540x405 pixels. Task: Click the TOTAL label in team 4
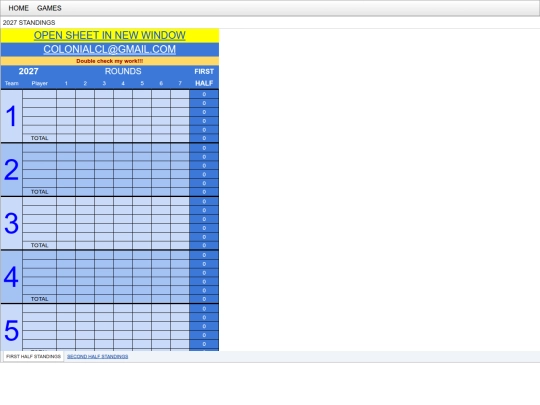click(x=40, y=299)
